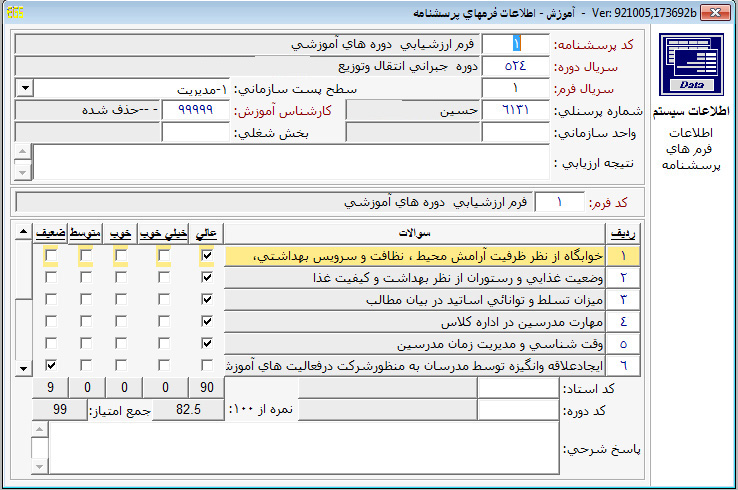Click the اطلاعات سيستم sidebar heading
Screen dimensions: 738x490
(x=691, y=112)
